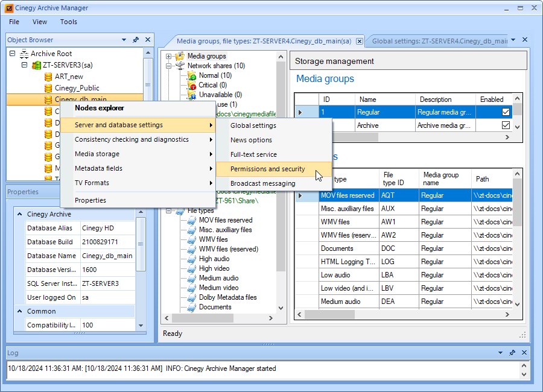Close the active document panel

pos(525,40)
